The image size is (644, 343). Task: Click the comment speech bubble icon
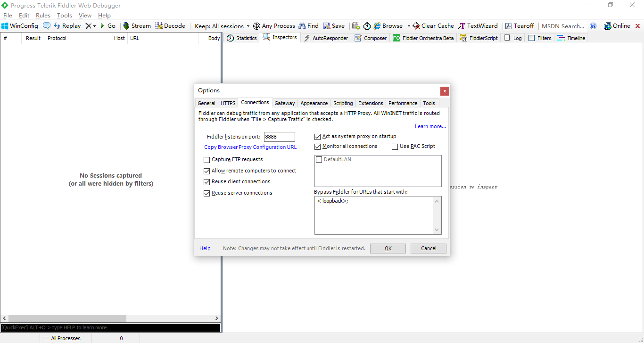pos(47,26)
